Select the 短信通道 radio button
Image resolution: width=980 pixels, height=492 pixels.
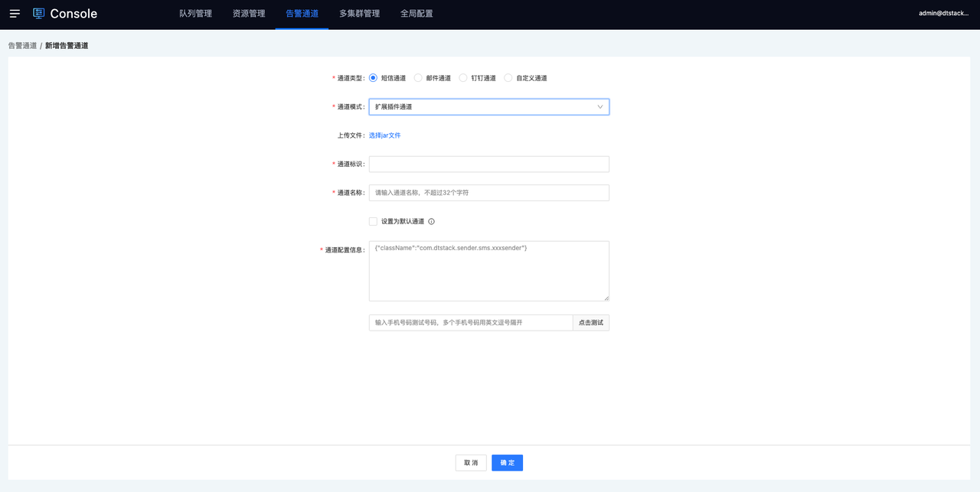[373, 78]
